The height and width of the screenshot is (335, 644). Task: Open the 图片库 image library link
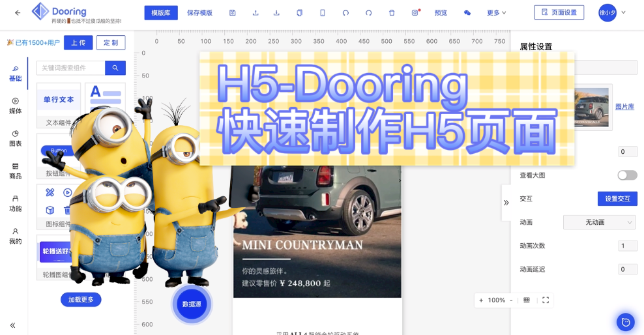[x=624, y=106]
